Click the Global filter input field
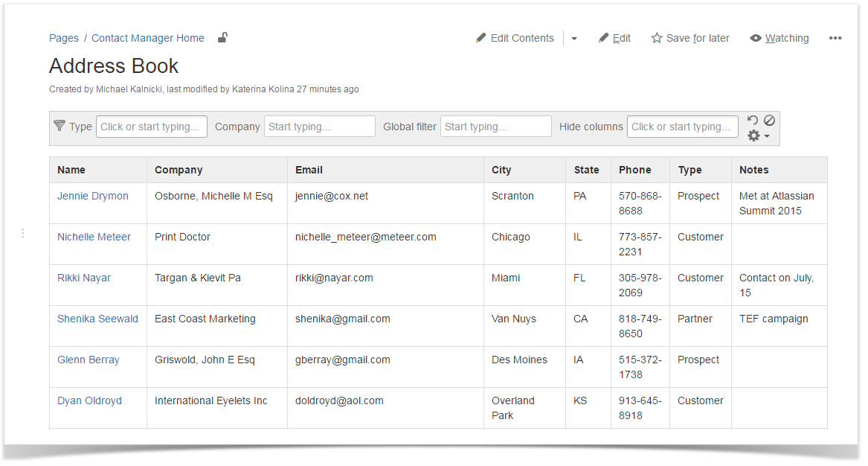Screen dimensions: 868x466 tap(496, 127)
